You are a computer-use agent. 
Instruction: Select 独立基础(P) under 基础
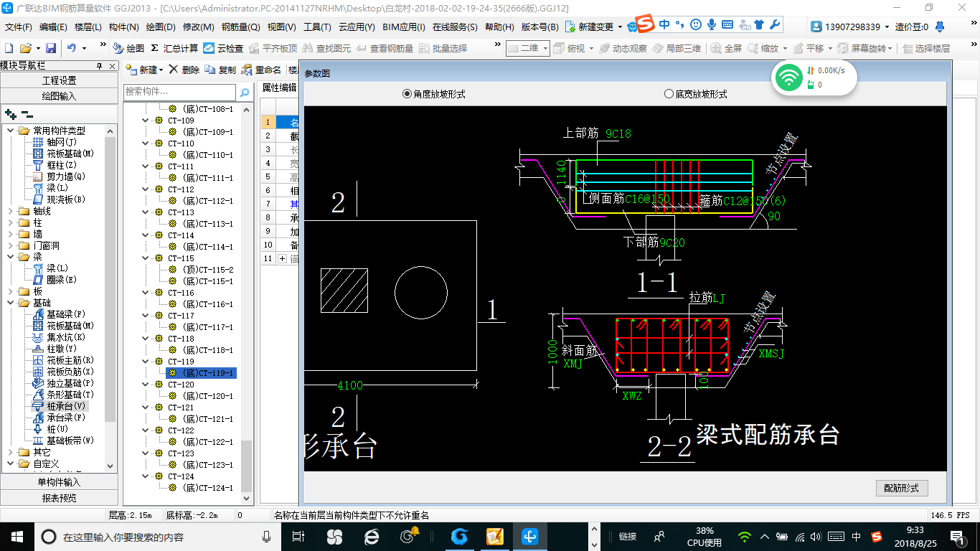(x=63, y=383)
